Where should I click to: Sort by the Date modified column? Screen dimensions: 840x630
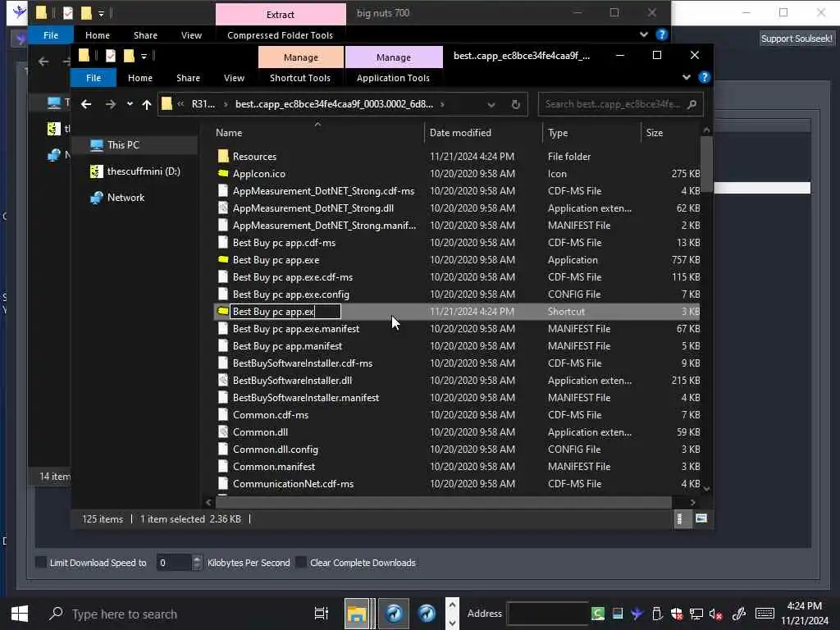coord(483,132)
